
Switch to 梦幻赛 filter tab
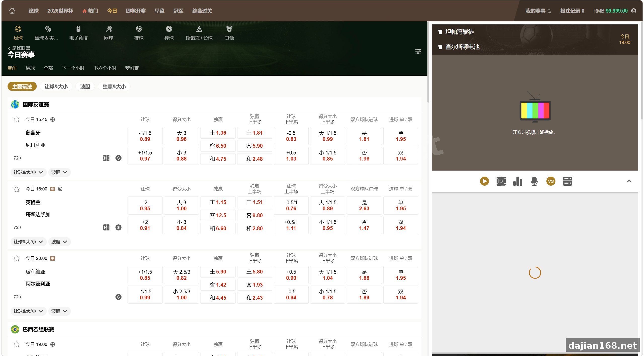[x=132, y=68]
